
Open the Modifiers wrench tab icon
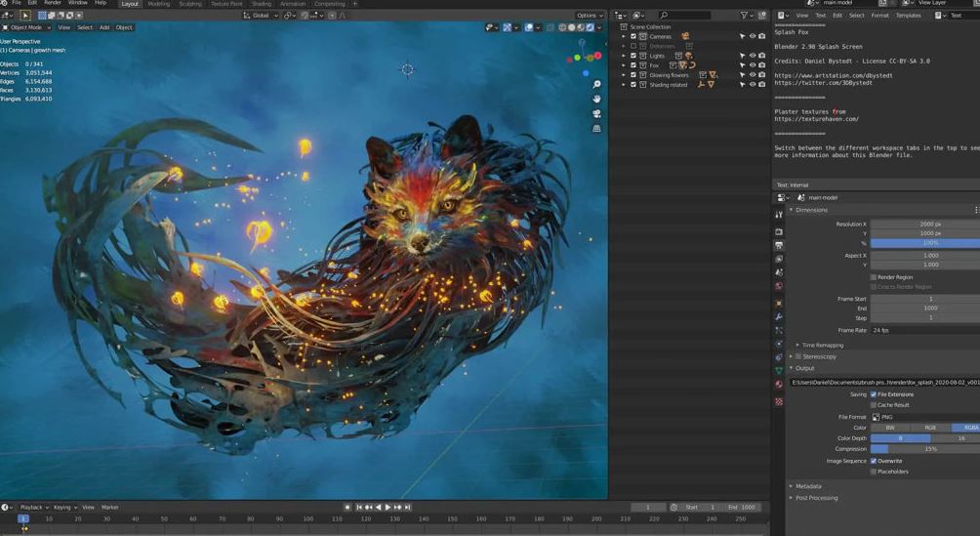(779, 316)
